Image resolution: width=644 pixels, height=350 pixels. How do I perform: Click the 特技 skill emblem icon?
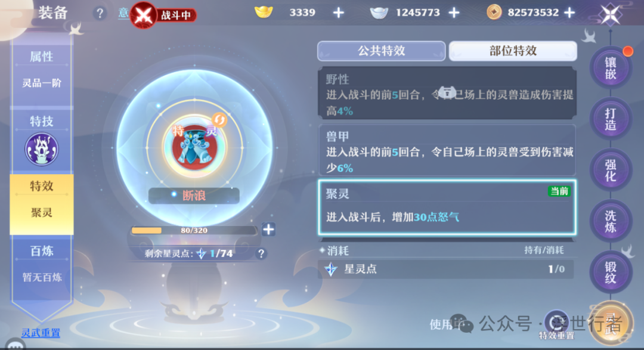[42, 148]
